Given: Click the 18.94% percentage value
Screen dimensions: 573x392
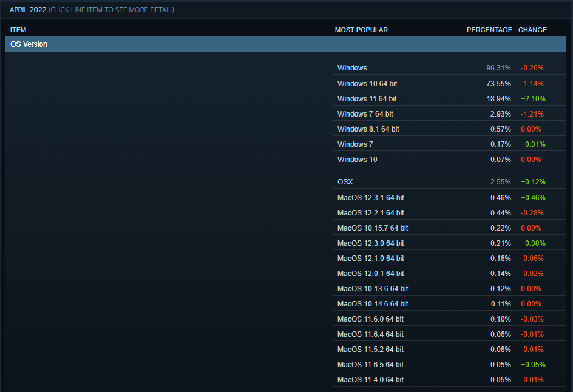Looking at the screenshot, I should pos(498,99).
